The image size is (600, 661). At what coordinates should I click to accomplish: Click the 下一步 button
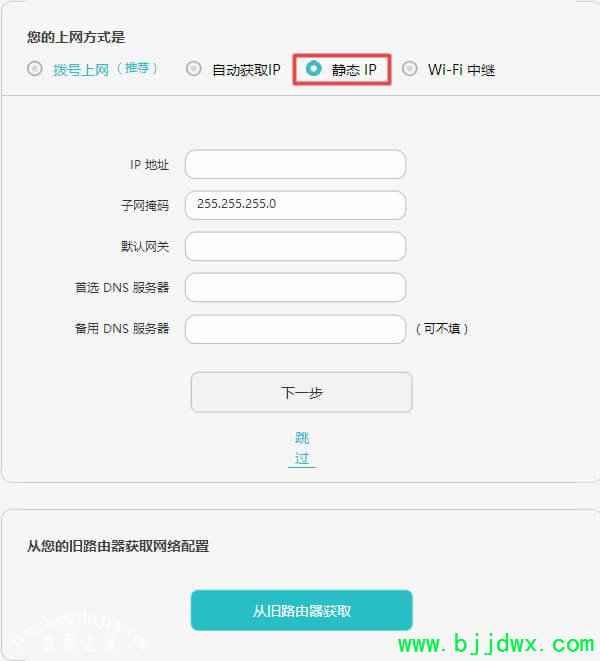[301, 392]
